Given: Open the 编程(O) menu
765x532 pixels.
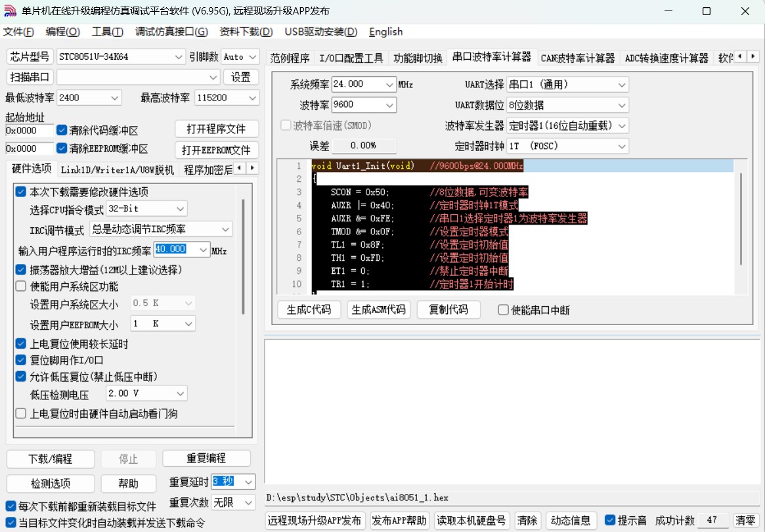Looking at the screenshot, I should 62,32.
